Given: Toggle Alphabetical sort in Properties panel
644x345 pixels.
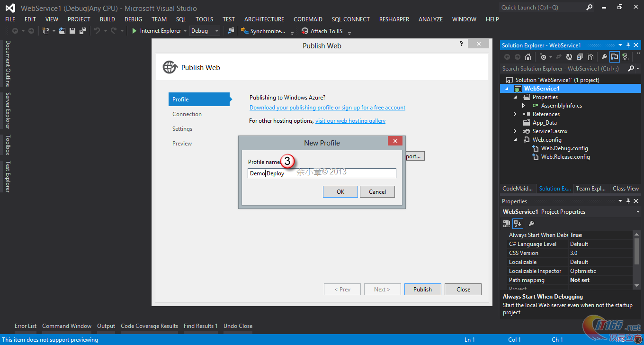Looking at the screenshot, I should point(518,223).
